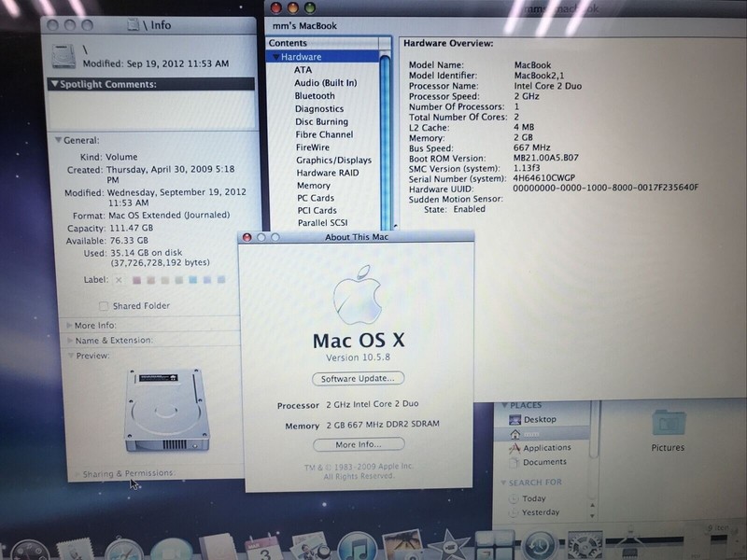Screen dimensions: 747x560
Task: Open iPhoto icon in the Dock
Action: pyautogui.click(x=403, y=545)
